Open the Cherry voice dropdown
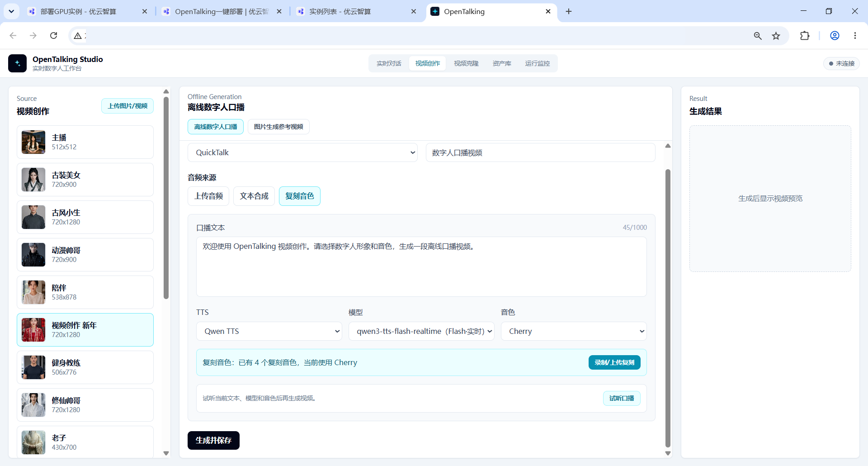 [x=574, y=331]
